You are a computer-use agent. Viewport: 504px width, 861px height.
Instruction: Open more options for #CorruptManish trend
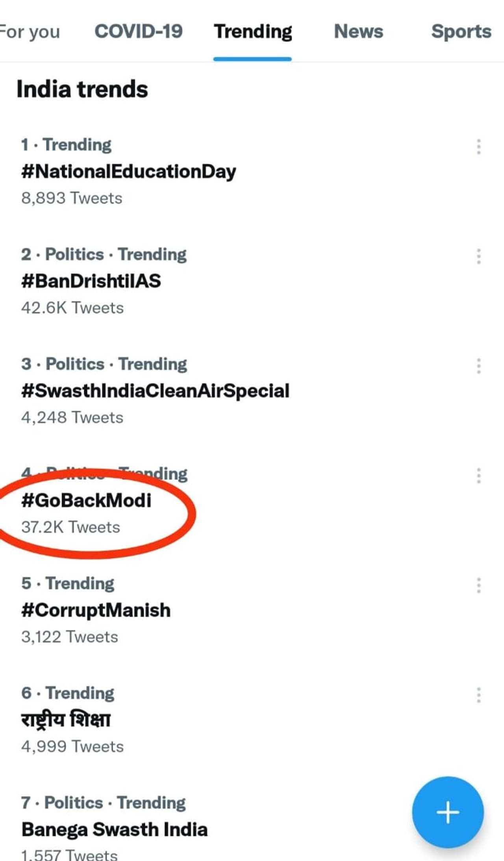coord(478,585)
